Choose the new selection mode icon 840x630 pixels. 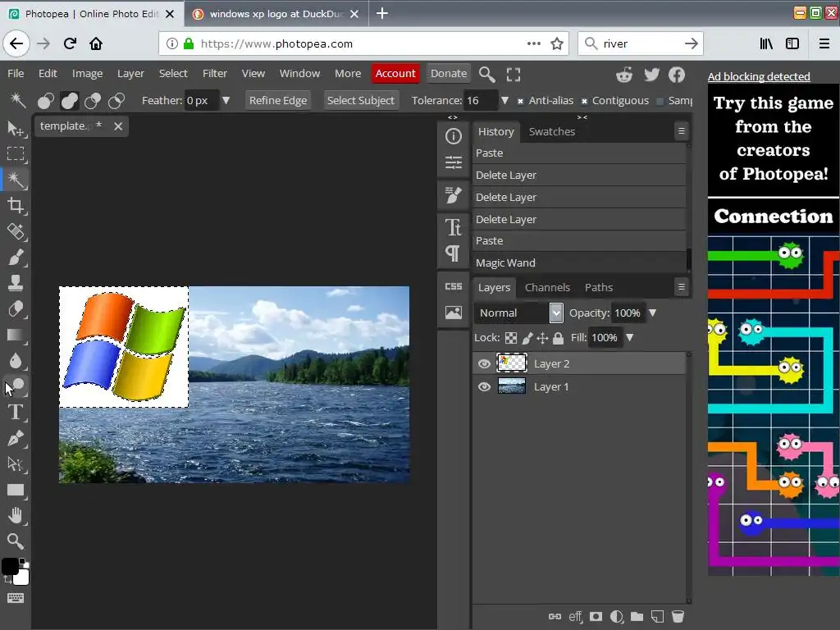click(x=46, y=101)
